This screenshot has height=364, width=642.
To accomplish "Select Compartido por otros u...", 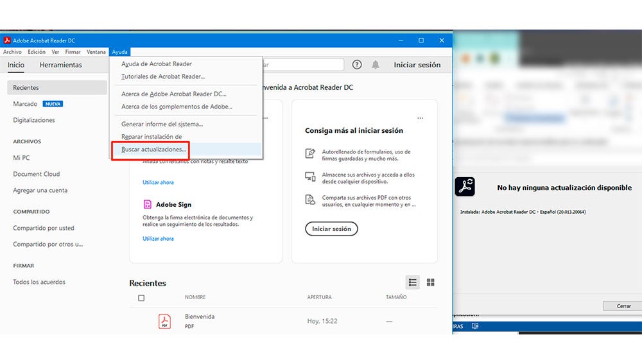I will coord(48,245).
